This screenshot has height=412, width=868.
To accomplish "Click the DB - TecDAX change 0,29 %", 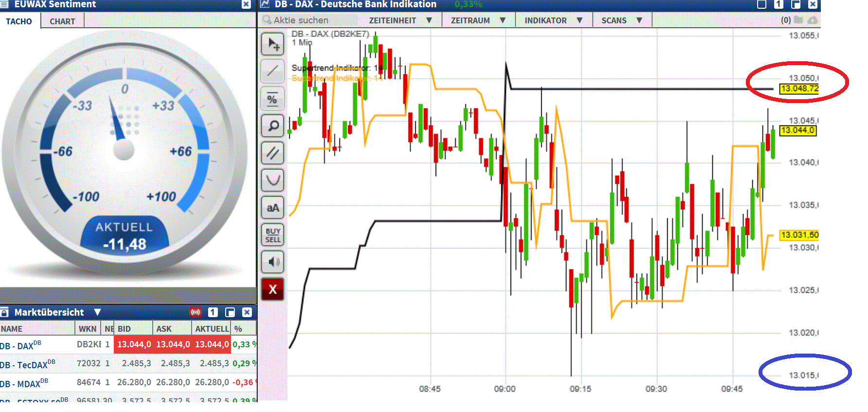I will tap(244, 363).
